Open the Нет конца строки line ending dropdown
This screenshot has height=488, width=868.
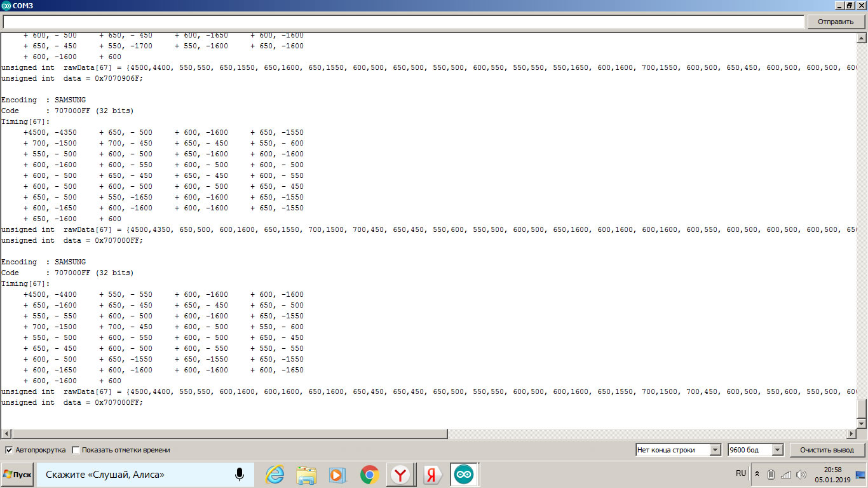click(679, 450)
